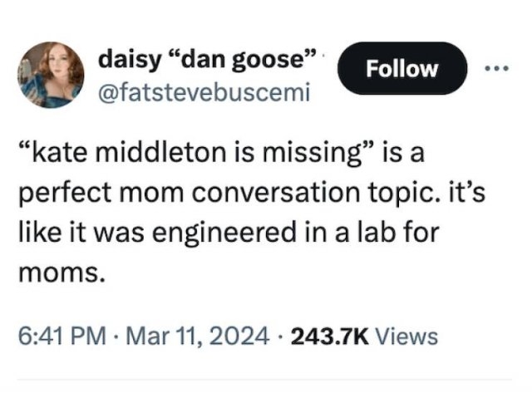Click the small mark after the display name
Viewport: 532px width, 393px height.
(x=323, y=58)
